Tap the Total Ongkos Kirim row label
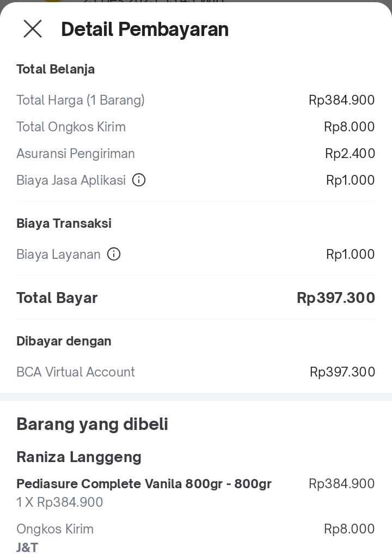392x558 pixels. pyautogui.click(x=71, y=127)
